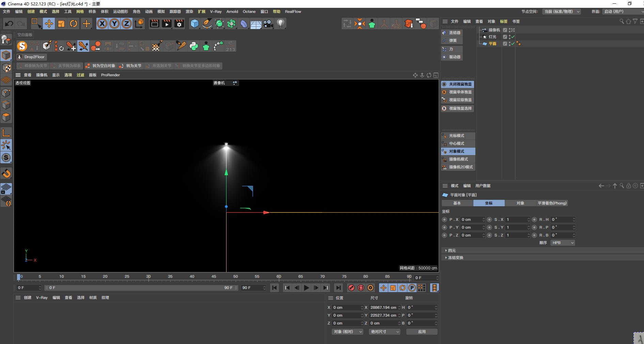This screenshot has width=644, height=344.
Task: Open 界面 layout dropdown
Action: point(623,12)
